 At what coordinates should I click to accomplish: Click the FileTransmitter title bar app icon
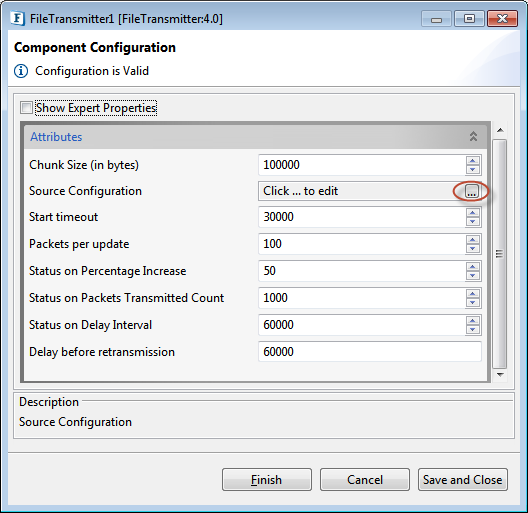(x=18, y=19)
